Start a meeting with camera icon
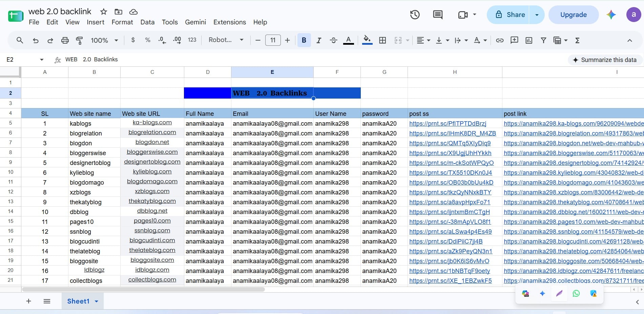Viewport: 644px width, 314px height. click(463, 15)
